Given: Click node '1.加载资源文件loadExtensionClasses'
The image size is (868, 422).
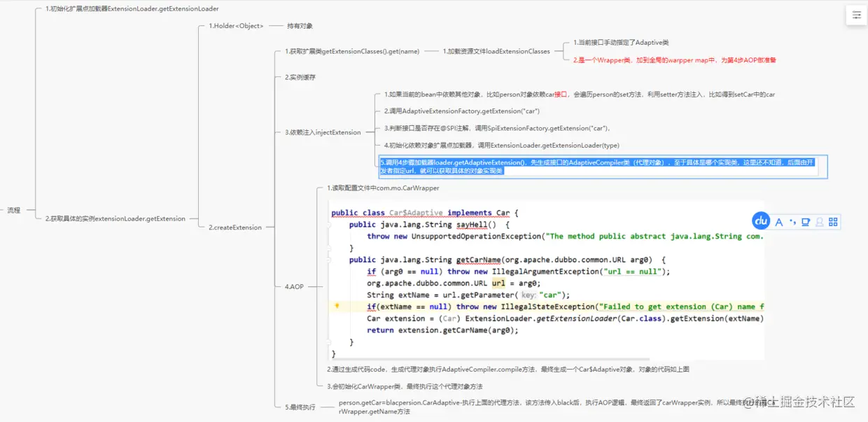Looking at the screenshot, I should point(496,51).
